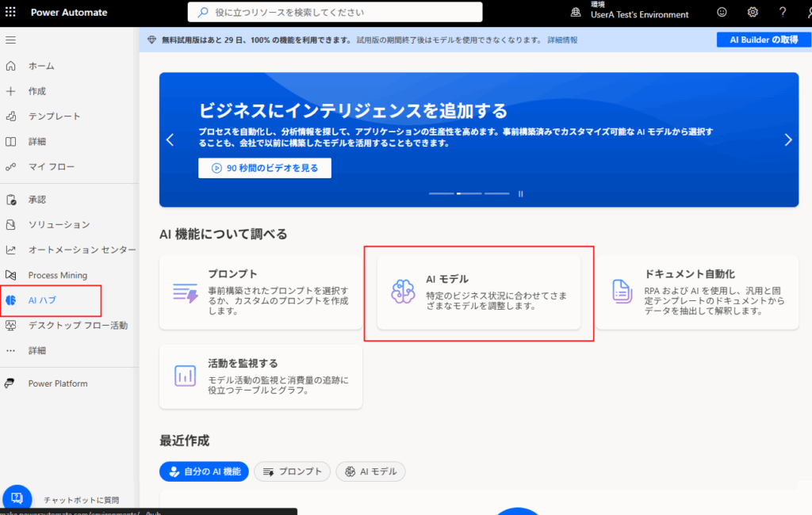This screenshot has height=515, width=812.
Task: Click the AI ハブ brain icon
Action: pos(11,300)
